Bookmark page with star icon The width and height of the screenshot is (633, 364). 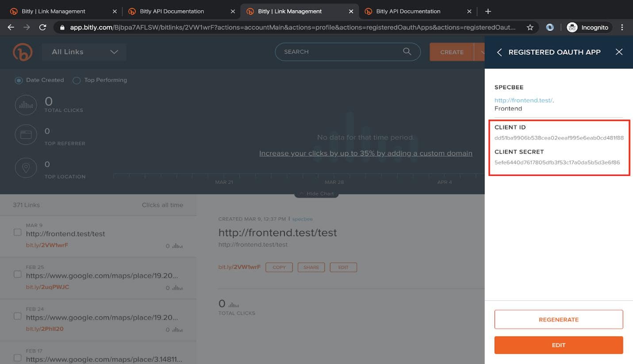530,27
